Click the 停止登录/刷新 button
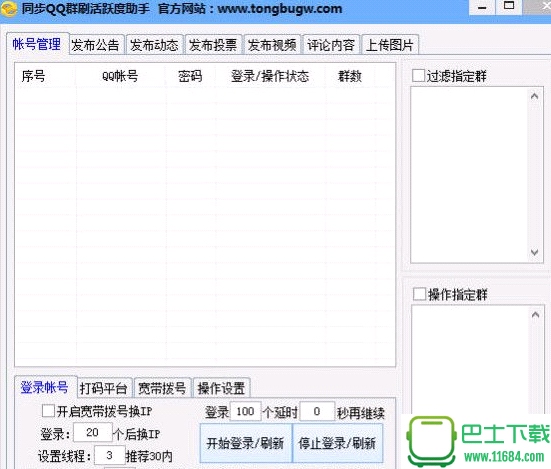551x469 pixels. pyautogui.click(x=338, y=443)
